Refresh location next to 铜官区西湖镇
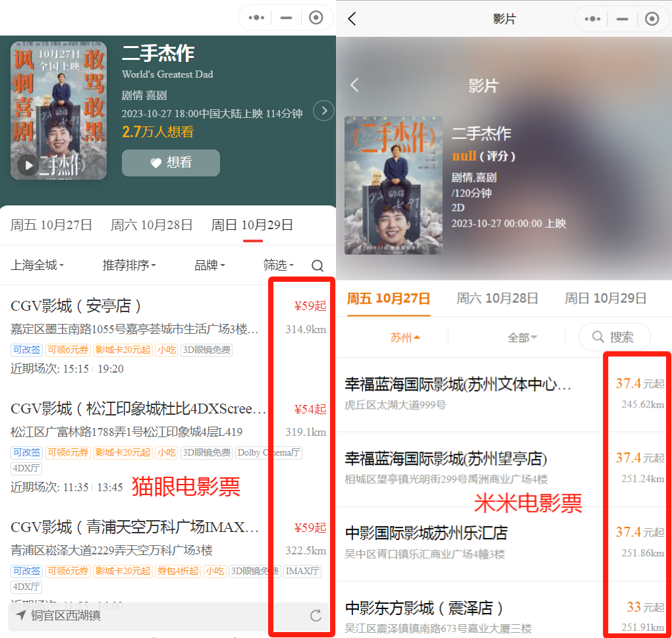 pyautogui.click(x=316, y=616)
